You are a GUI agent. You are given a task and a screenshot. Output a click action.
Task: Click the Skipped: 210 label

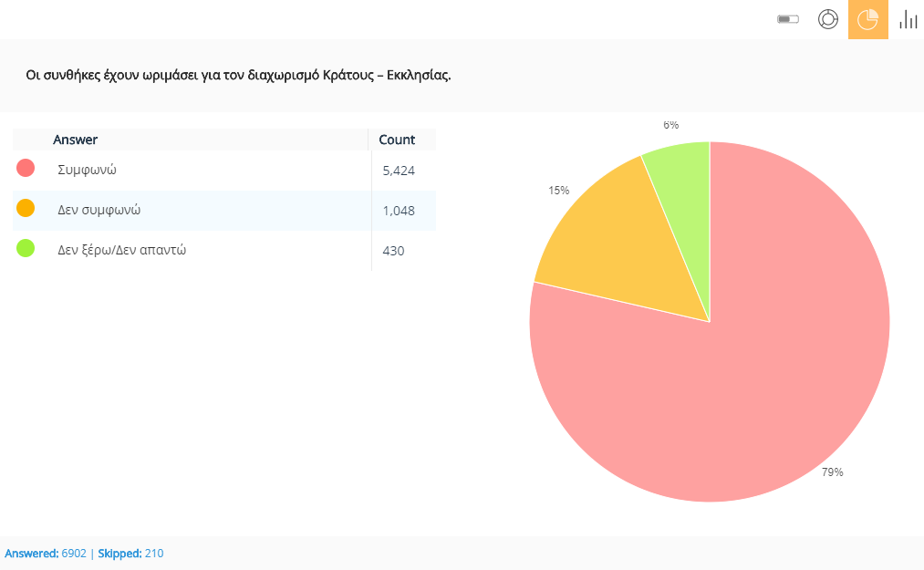pyautogui.click(x=130, y=554)
